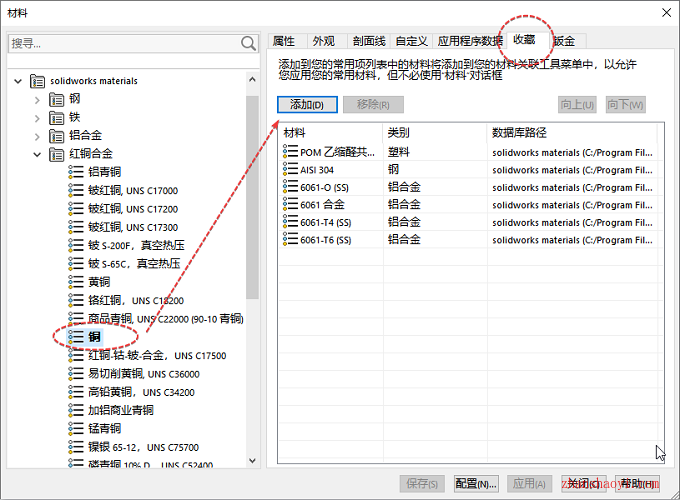The width and height of the screenshot is (680, 500).
Task: Click the POM row icon in favorites
Action: [x=290, y=151]
